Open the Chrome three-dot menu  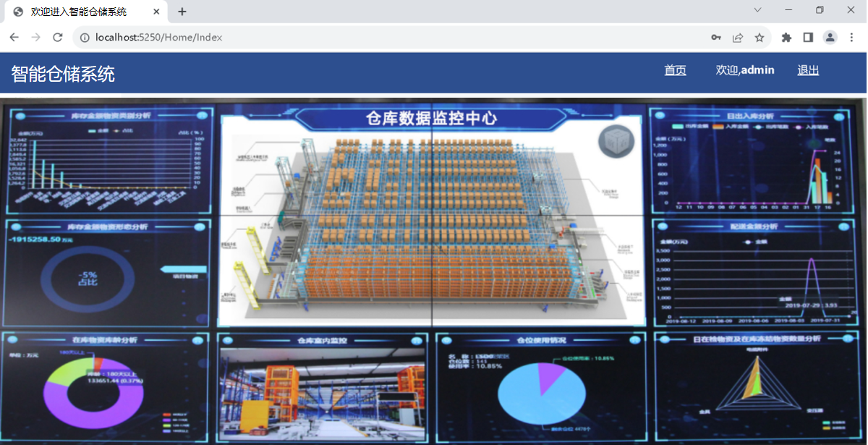[x=851, y=38]
